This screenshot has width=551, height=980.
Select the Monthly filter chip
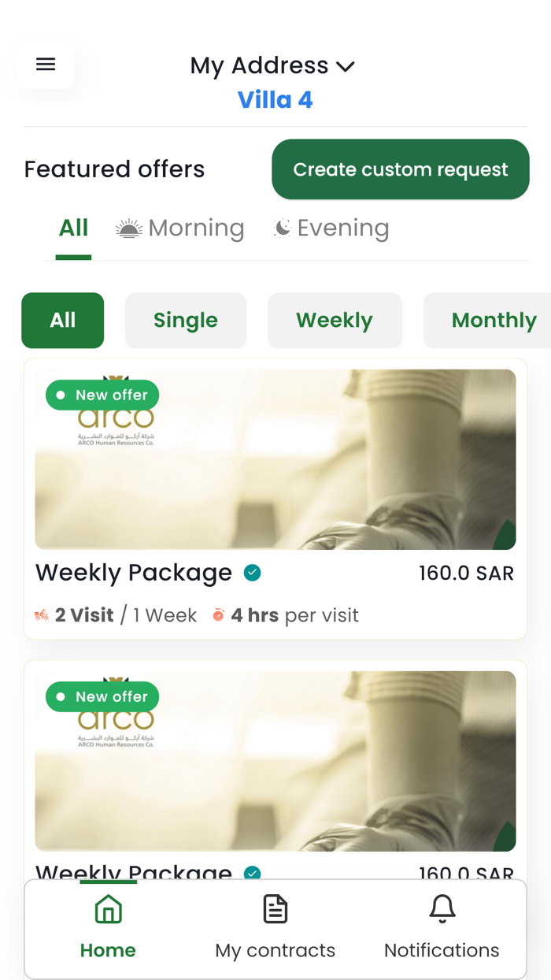(x=494, y=320)
